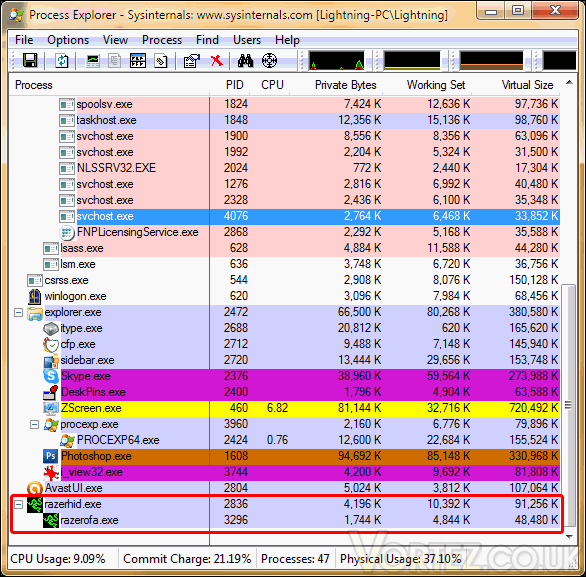The height and width of the screenshot is (577, 586).
Task: Click the orange I/O history mini graph
Action: tap(491, 61)
